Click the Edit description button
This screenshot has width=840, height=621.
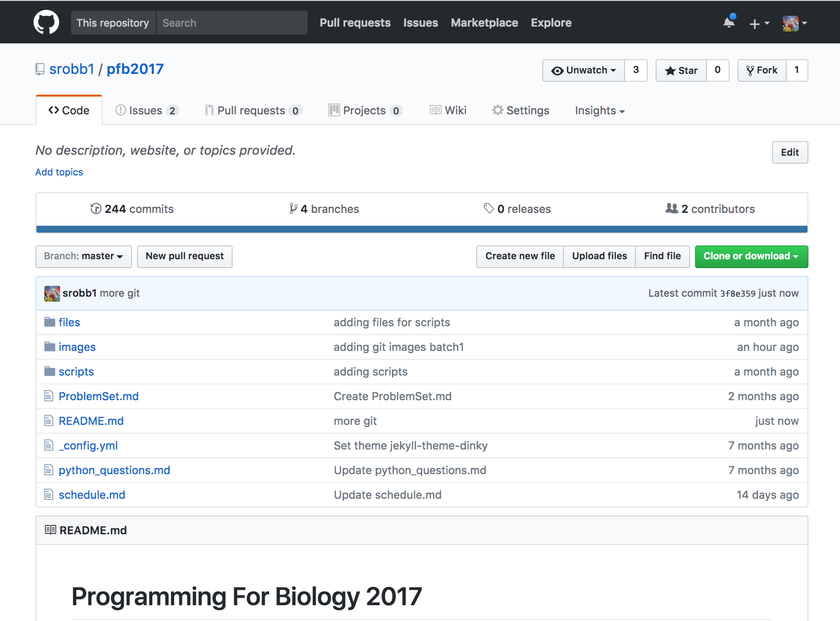click(790, 152)
